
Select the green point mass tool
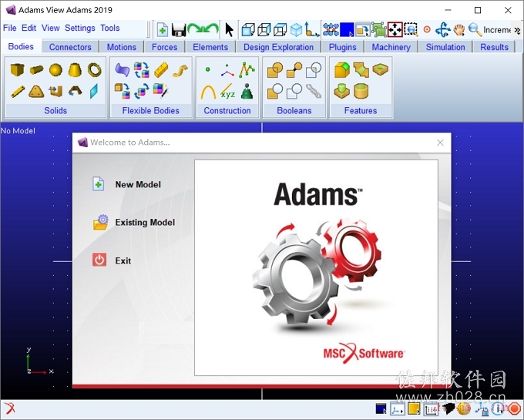pyautogui.click(x=247, y=91)
